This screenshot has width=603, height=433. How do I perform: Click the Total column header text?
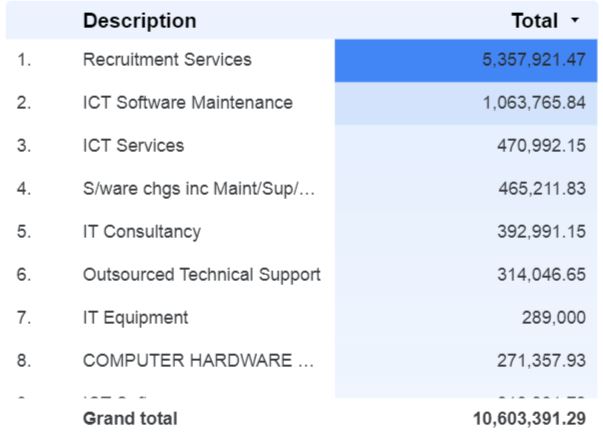[534, 21]
